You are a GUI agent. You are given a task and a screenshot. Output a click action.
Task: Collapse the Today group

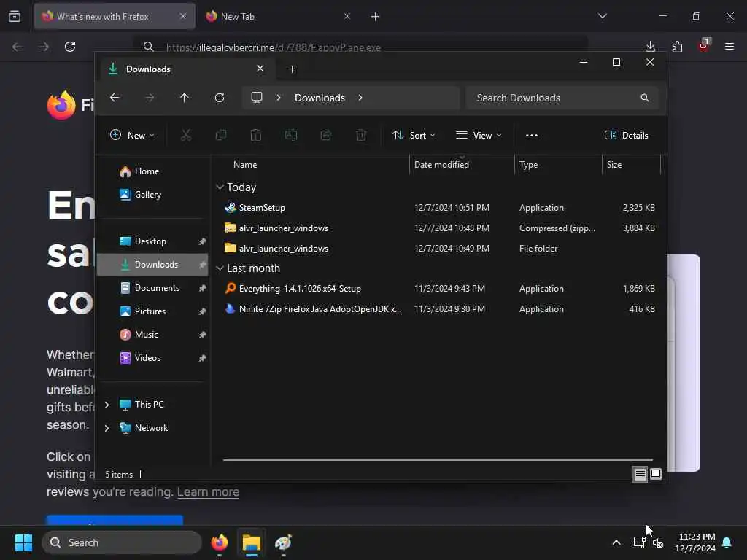(x=220, y=187)
